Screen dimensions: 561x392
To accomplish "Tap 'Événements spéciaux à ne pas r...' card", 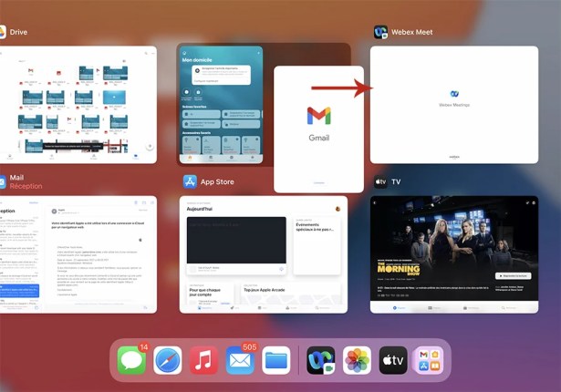I will (317, 246).
